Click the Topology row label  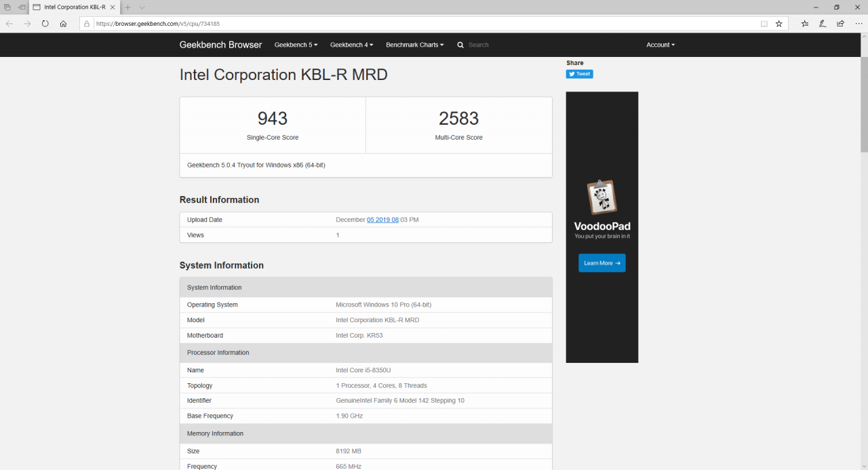[200, 386]
